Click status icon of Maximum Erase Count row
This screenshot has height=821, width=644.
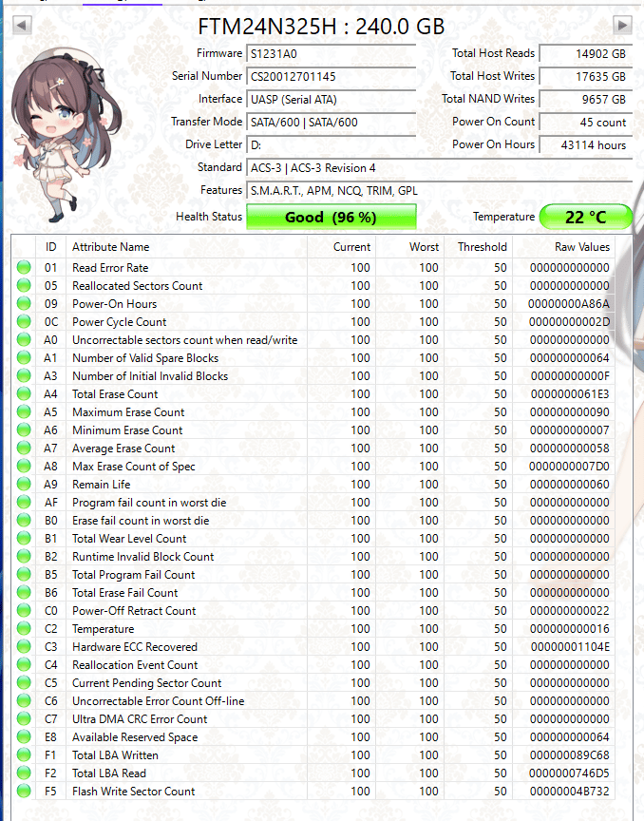pos(24,412)
